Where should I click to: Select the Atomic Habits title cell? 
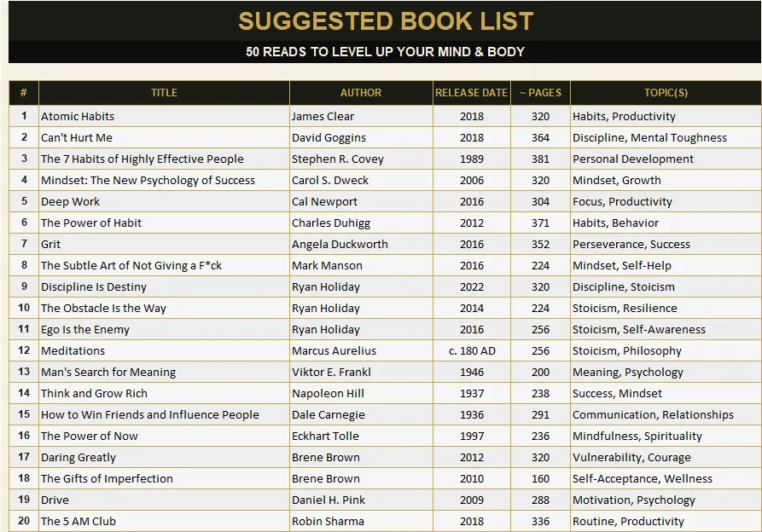pyautogui.click(x=164, y=117)
